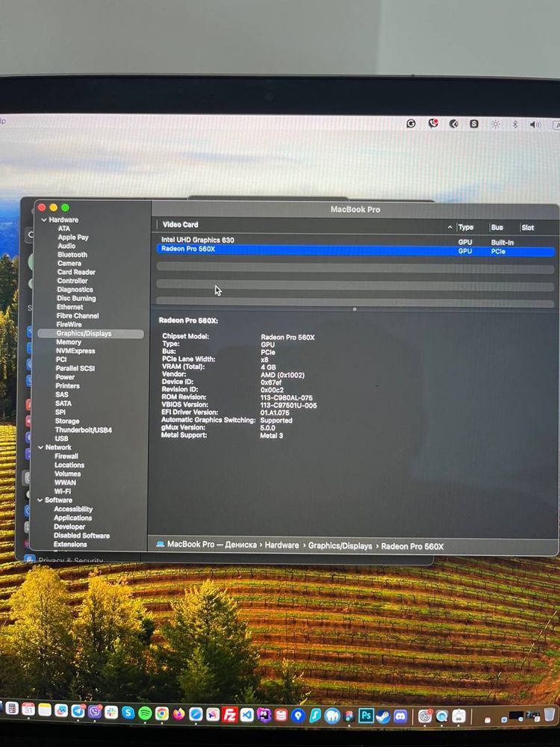Select ATA in the sidebar

coord(64,229)
